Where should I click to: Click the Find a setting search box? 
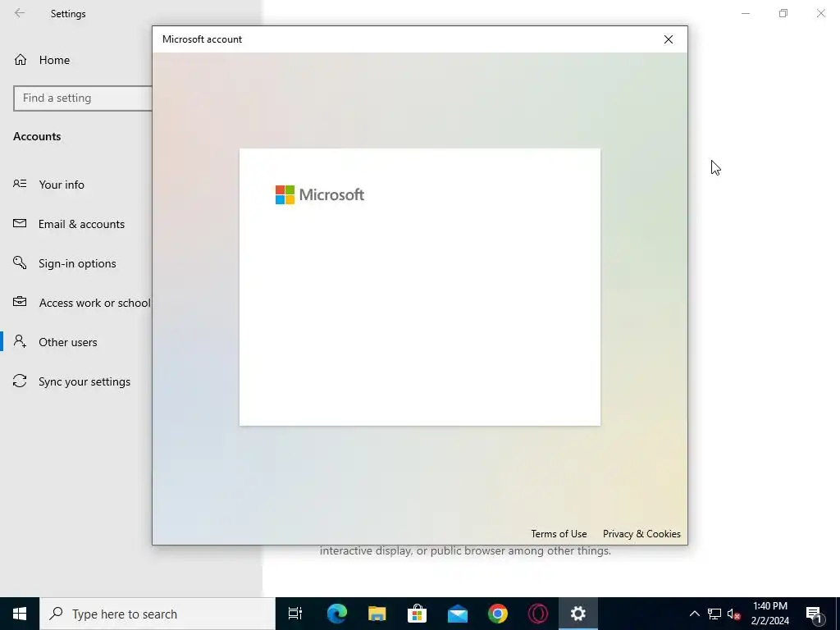(x=83, y=98)
